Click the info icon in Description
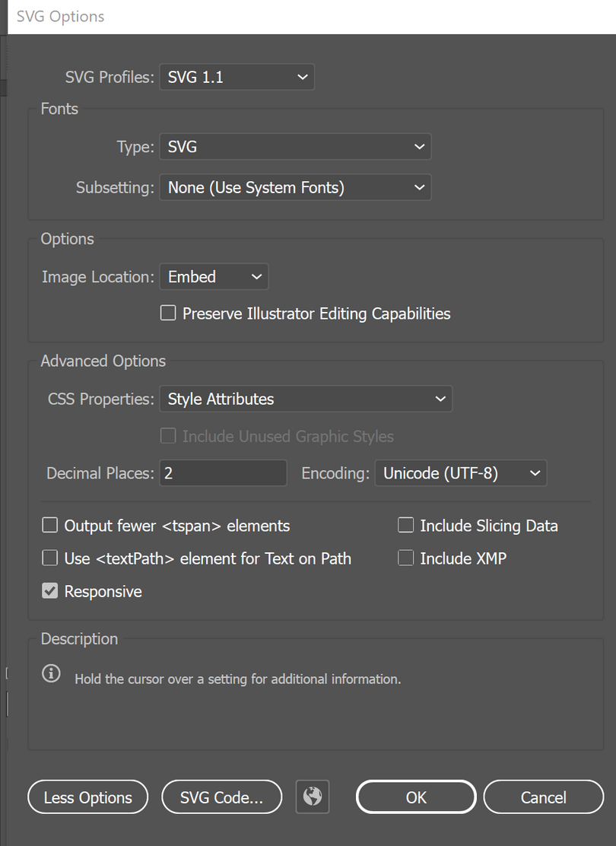616x846 pixels. pos(51,673)
